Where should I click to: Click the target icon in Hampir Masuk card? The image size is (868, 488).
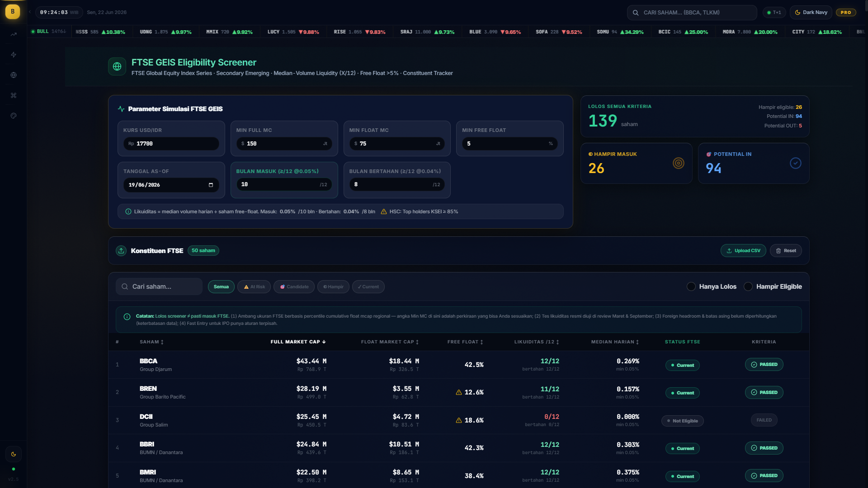pos(679,163)
